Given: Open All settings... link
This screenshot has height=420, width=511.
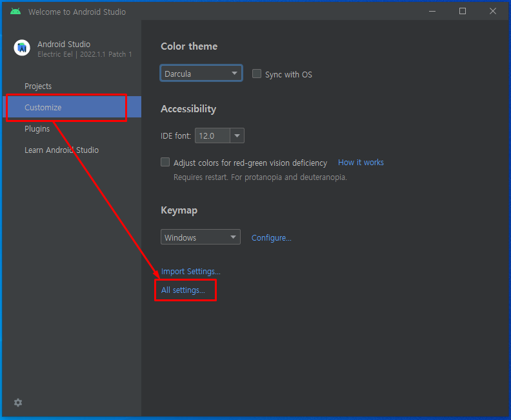Looking at the screenshot, I should [183, 290].
